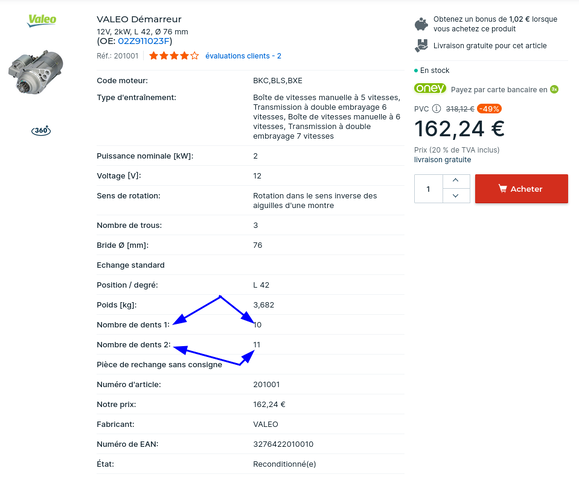The width and height of the screenshot is (579, 480).
Task: Click the Valeo brand logo
Action: [42, 20]
